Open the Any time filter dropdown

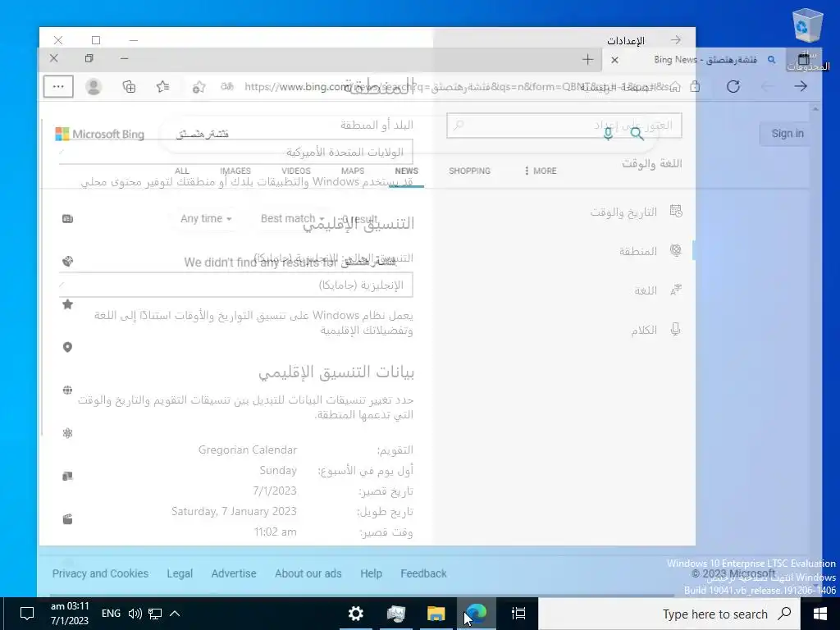point(206,218)
